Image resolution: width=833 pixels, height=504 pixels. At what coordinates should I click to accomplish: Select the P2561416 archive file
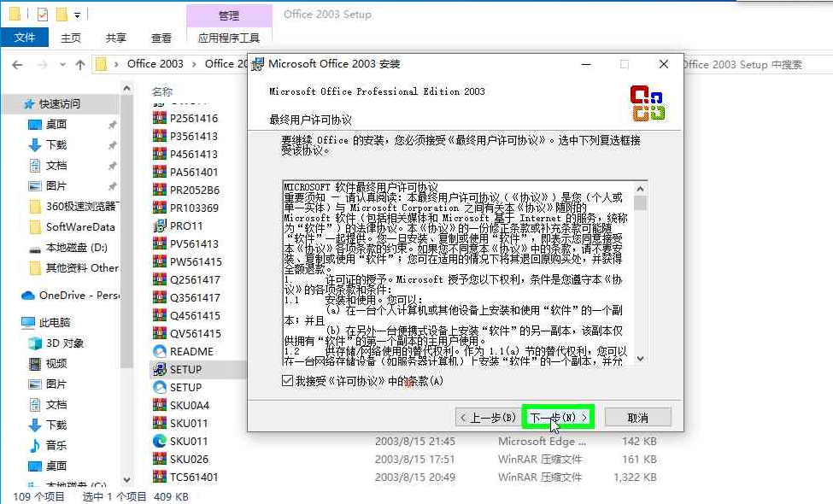coord(186,118)
